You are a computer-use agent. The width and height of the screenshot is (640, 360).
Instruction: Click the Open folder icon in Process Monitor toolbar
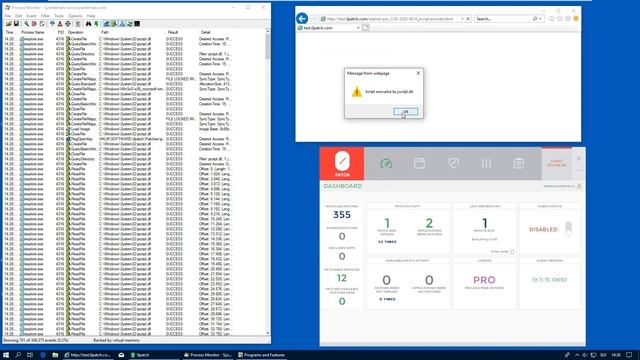pos(9,24)
